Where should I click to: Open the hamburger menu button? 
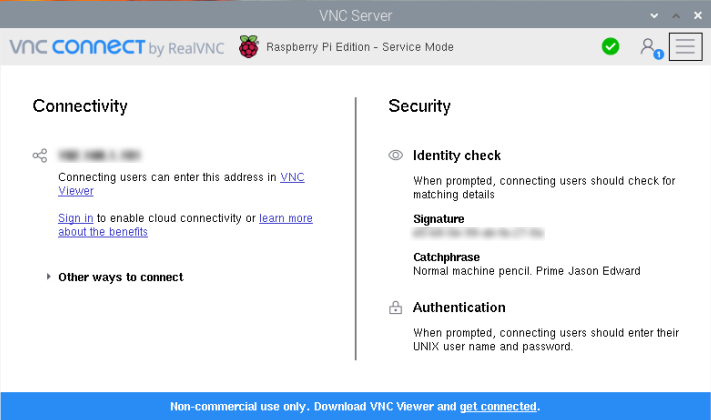(685, 47)
